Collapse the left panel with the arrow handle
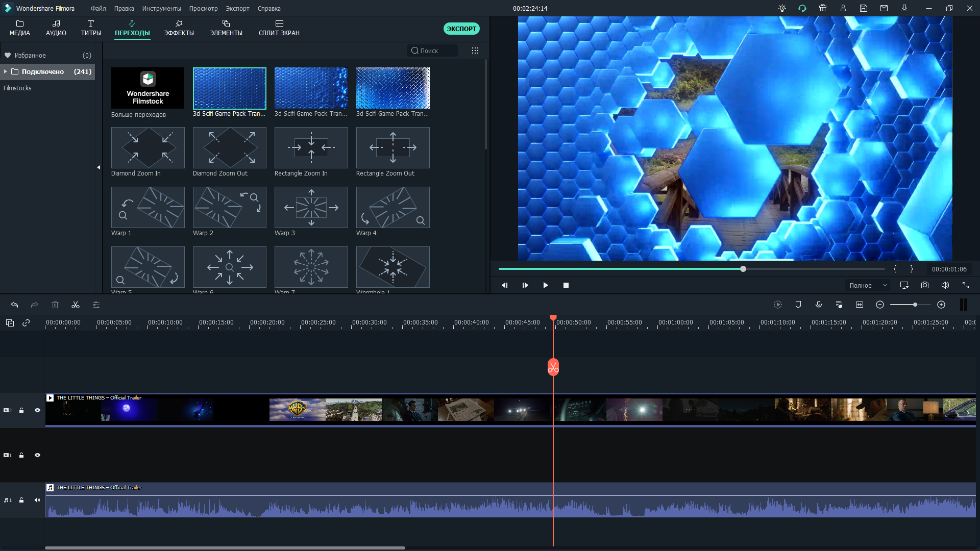Image resolution: width=980 pixels, height=551 pixels. [x=99, y=167]
